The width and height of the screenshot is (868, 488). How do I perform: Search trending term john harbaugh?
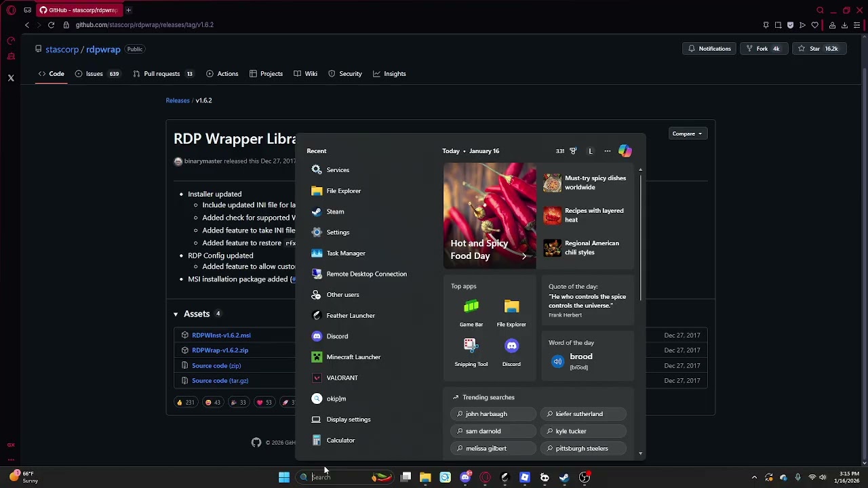(x=492, y=414)
